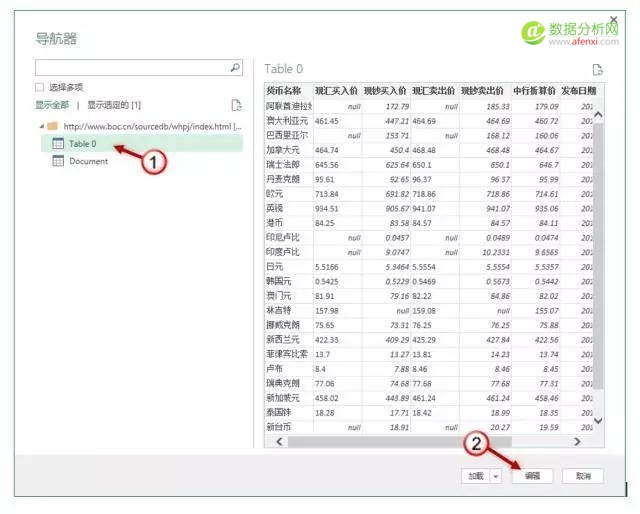Click into the navigator search field
Screen dimensions: 640x514
[x=139, y=67]
